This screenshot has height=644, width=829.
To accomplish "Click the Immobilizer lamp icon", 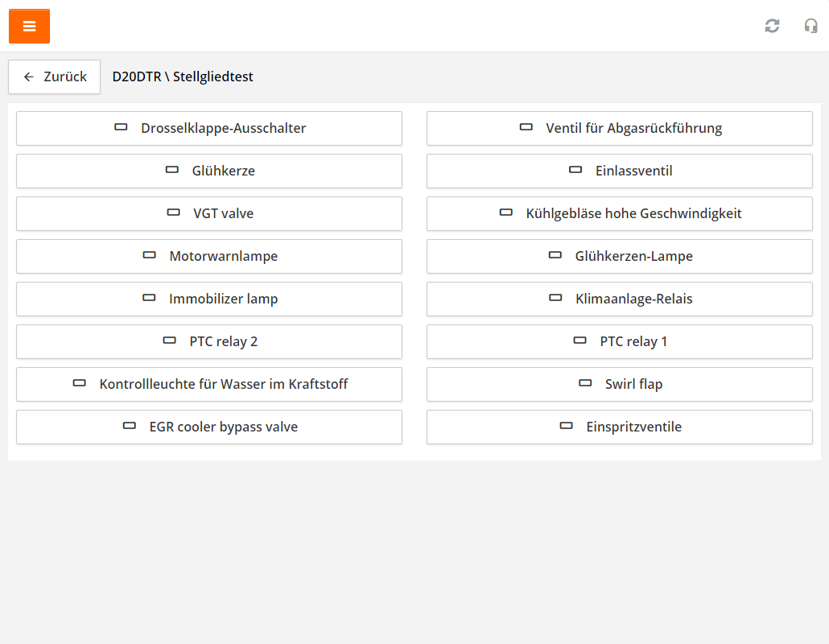I will 149,298.
